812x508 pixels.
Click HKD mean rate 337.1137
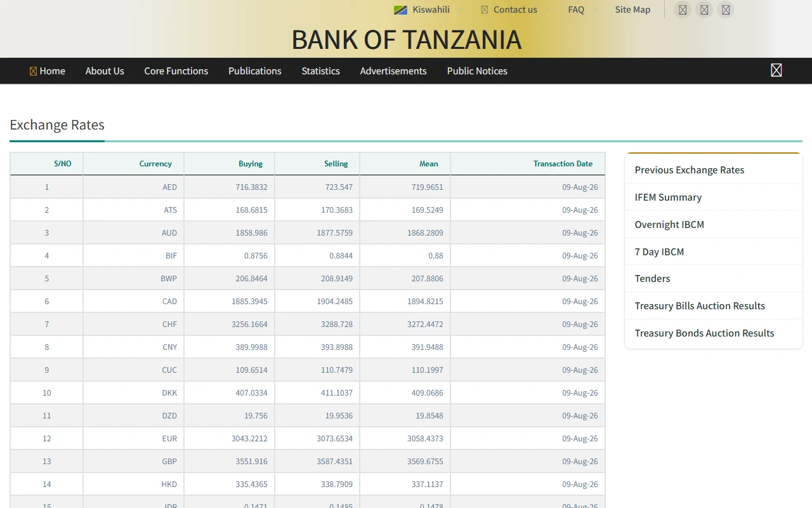428,485
